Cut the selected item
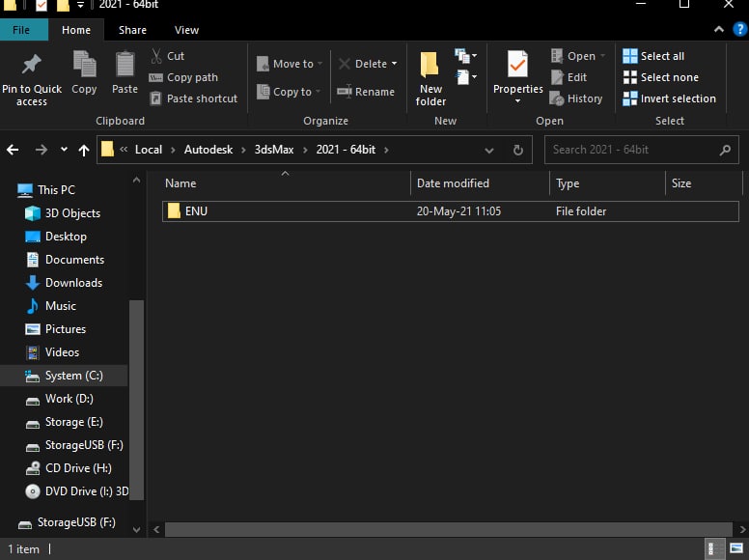Viewport: 749px width, 560px height. point(167,56)
